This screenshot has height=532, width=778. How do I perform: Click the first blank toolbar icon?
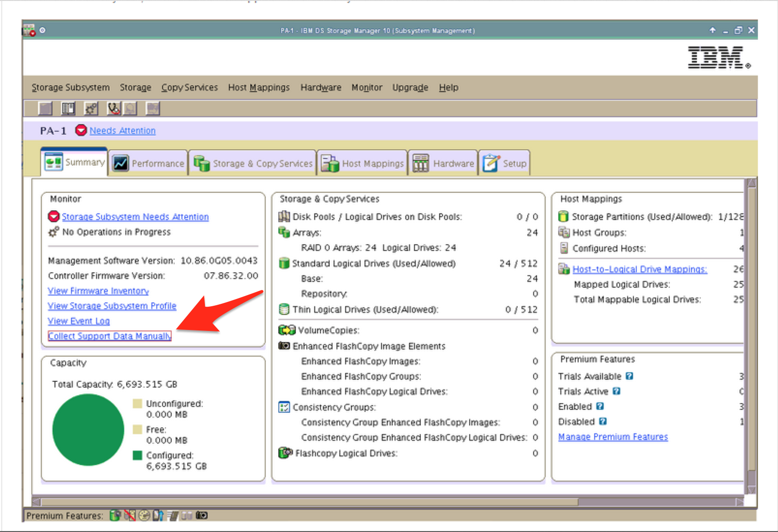click(45, 109)
